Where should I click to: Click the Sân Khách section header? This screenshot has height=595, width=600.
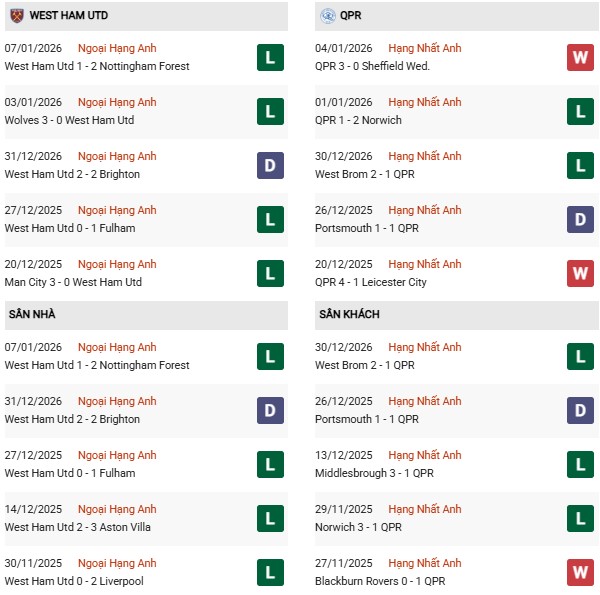(x=349, y=315)
